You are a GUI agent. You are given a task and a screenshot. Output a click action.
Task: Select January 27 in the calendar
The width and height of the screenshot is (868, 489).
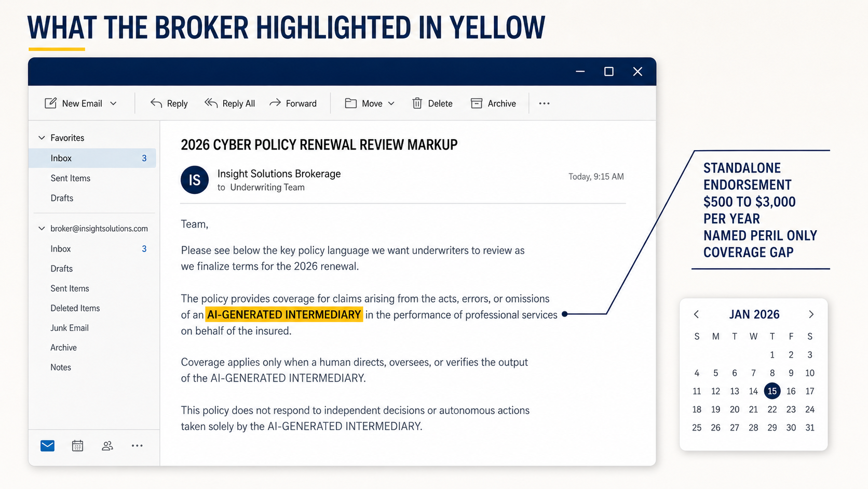click(x=735, y=428)
